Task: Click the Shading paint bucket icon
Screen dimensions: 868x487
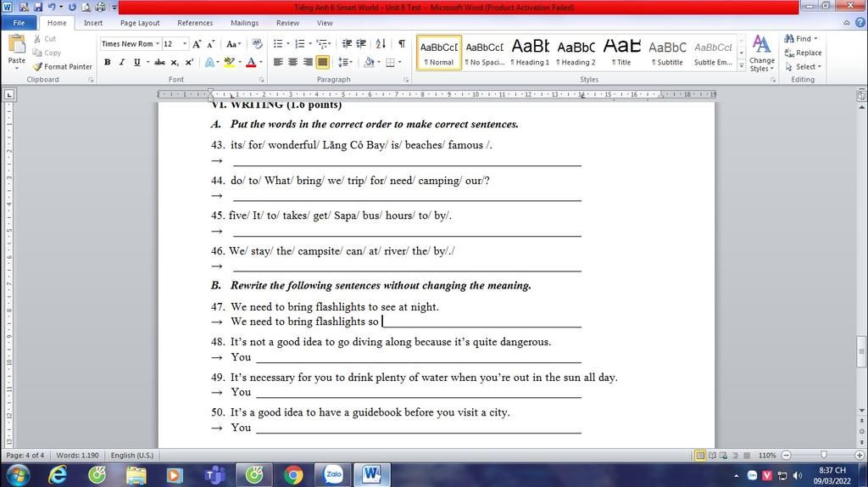Action: coord(369,62)
